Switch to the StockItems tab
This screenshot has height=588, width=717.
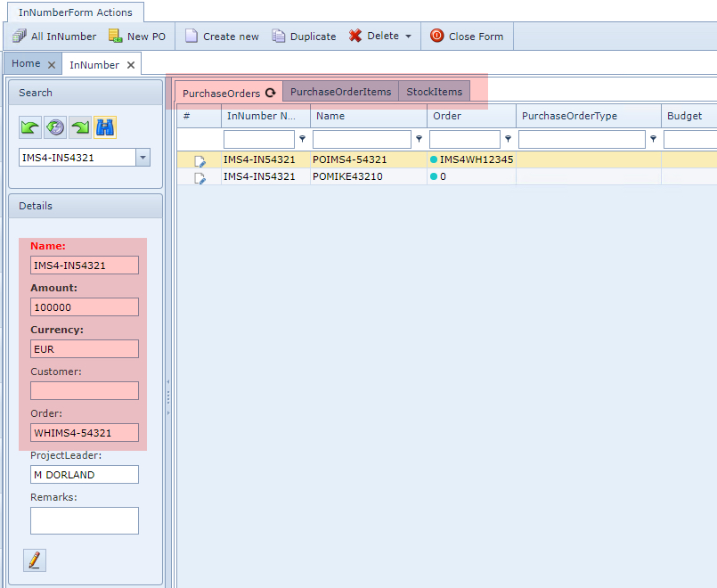434,92
